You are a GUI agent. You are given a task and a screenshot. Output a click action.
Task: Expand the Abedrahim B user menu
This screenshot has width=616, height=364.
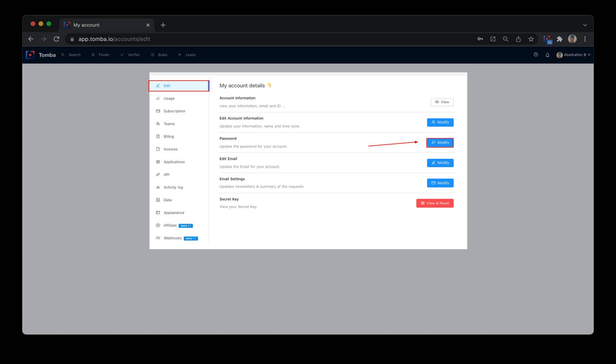(574, 55)
